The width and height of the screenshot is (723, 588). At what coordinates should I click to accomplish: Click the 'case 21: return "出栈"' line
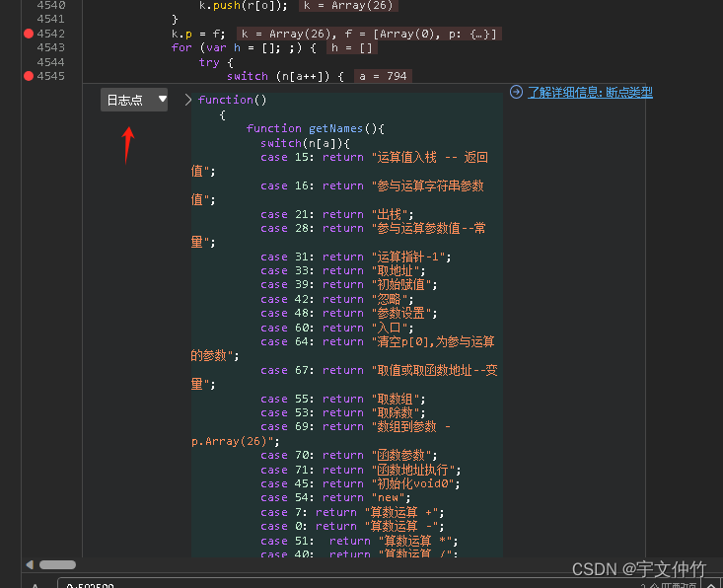coord(336,214)
